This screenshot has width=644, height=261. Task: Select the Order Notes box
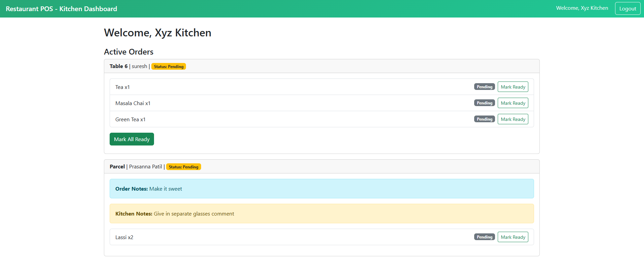(x=321, y=189)
